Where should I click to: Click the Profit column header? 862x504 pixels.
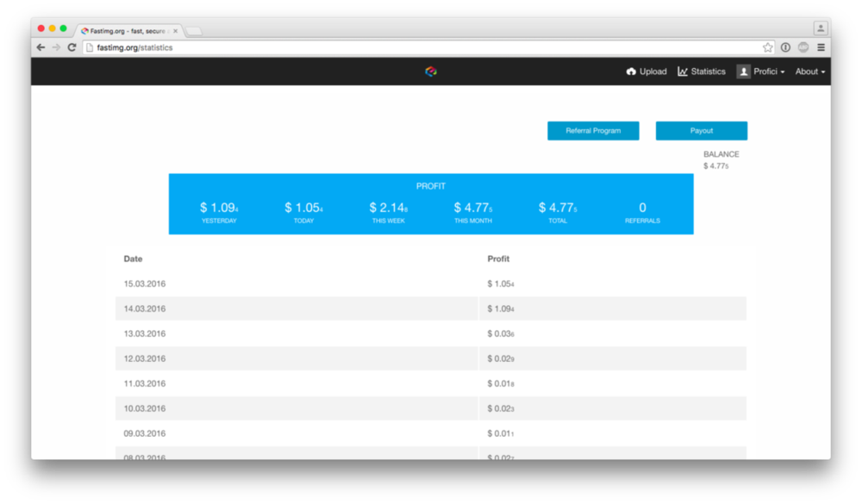pyautogui.click(x=498, y=258)
